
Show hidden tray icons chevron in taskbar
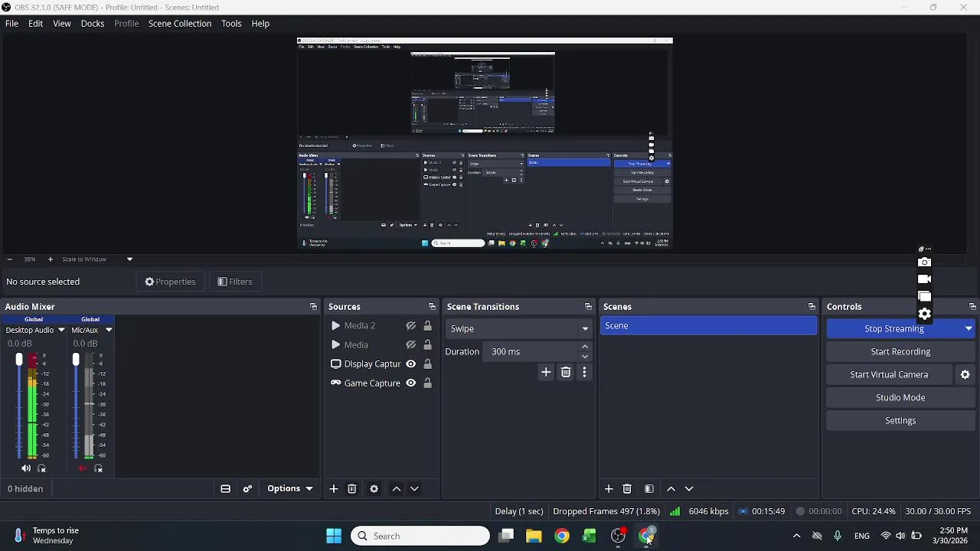click(x=796, y=536)
